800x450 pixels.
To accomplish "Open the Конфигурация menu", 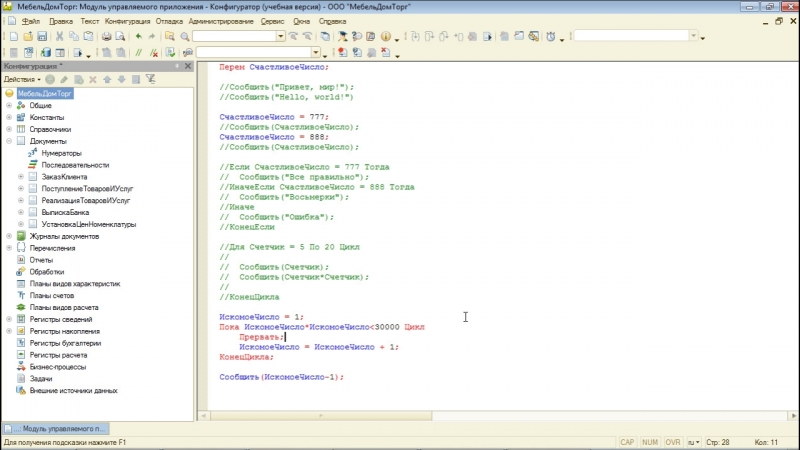I will [128, 21].
